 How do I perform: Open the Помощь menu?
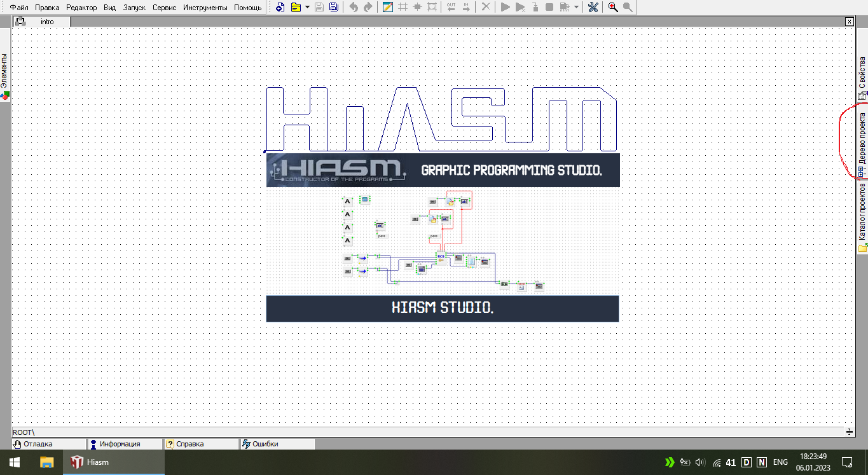247,8
